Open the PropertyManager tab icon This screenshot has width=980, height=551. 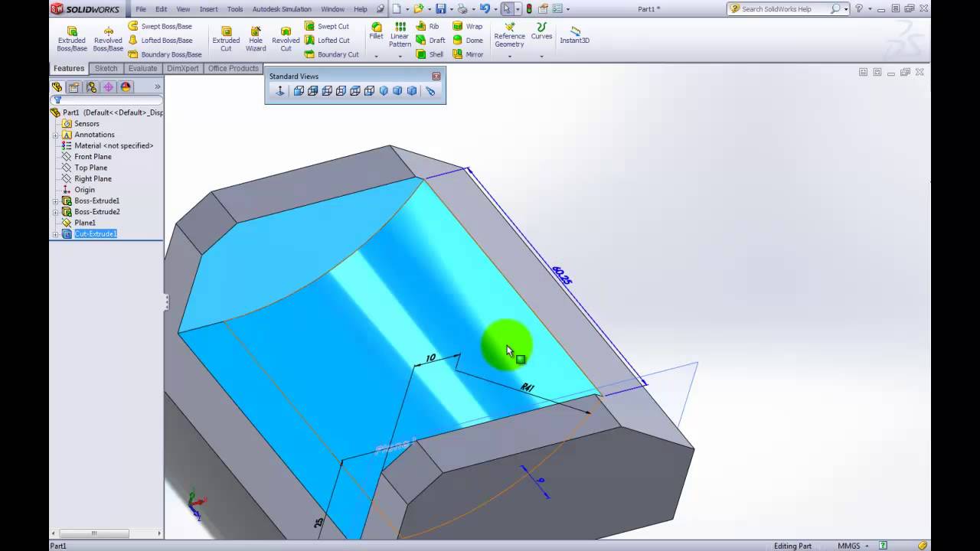tap(73, 87)
